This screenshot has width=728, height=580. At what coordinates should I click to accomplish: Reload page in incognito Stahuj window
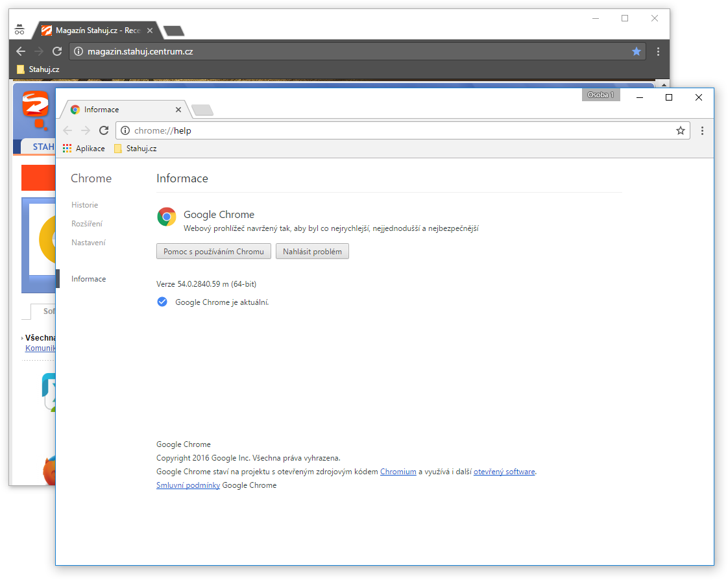[57, 51]
